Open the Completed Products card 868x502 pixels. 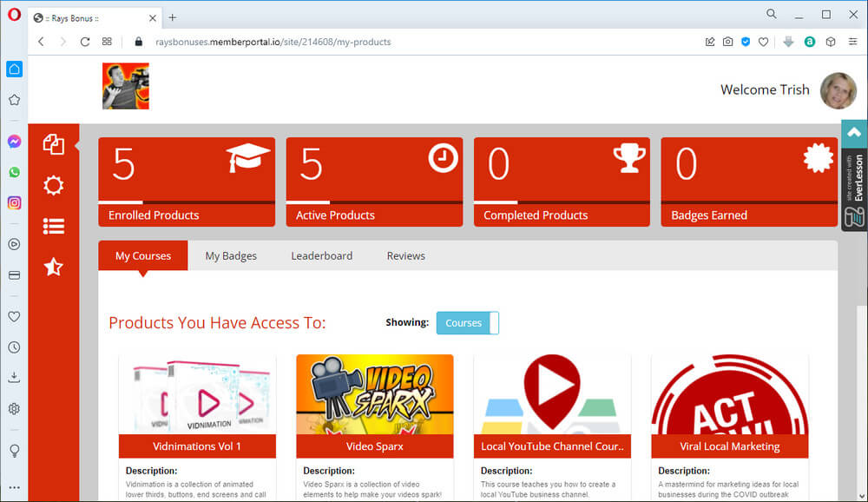(x=562, y=182)
